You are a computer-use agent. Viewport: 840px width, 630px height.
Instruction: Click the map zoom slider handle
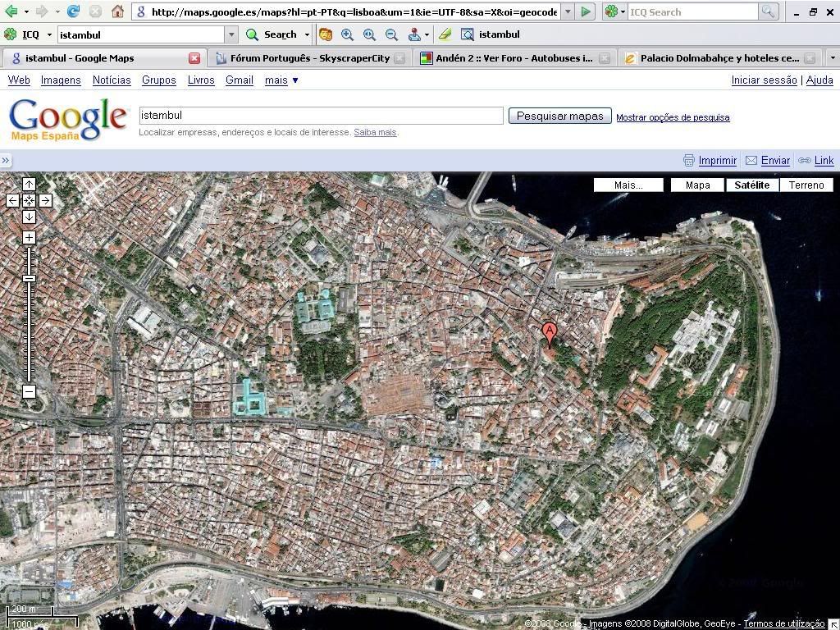pos(29,279)
